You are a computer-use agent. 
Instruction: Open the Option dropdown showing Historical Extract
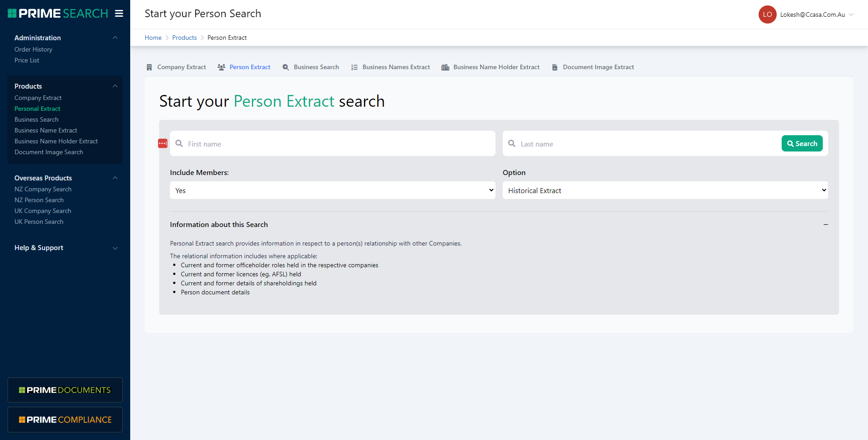pyautogui.click(x=665, y=190)
